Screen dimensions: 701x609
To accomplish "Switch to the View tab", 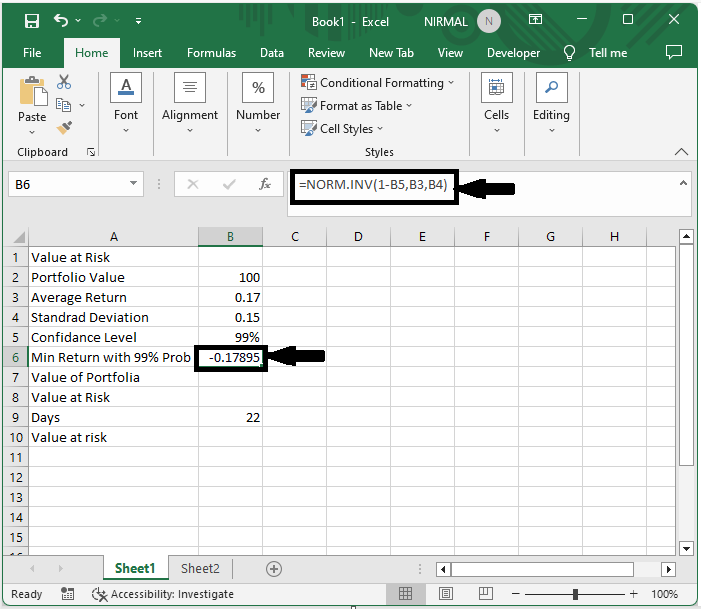I will tap(450, 53).
